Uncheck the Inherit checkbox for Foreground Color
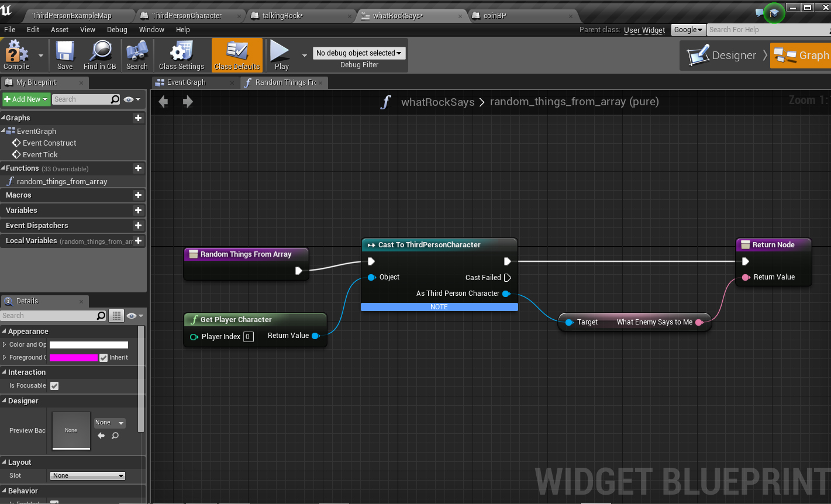The image size is (831, 504). coord(104,358)
